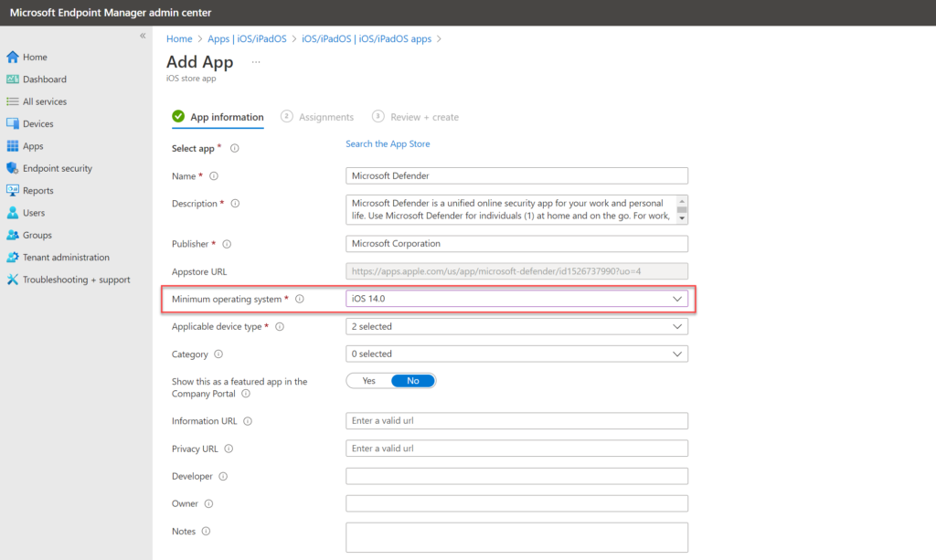This screenshot has width=936, height=560.
Task: Open Devices via its sidebar icon
Action: pyautogui.click(x=13, y=123)
